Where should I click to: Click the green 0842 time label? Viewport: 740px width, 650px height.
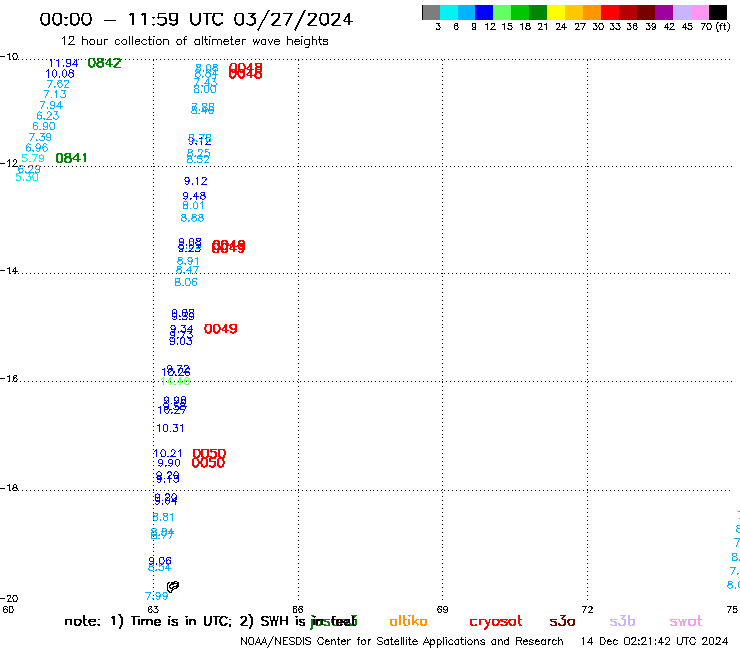tap(104, 63)
